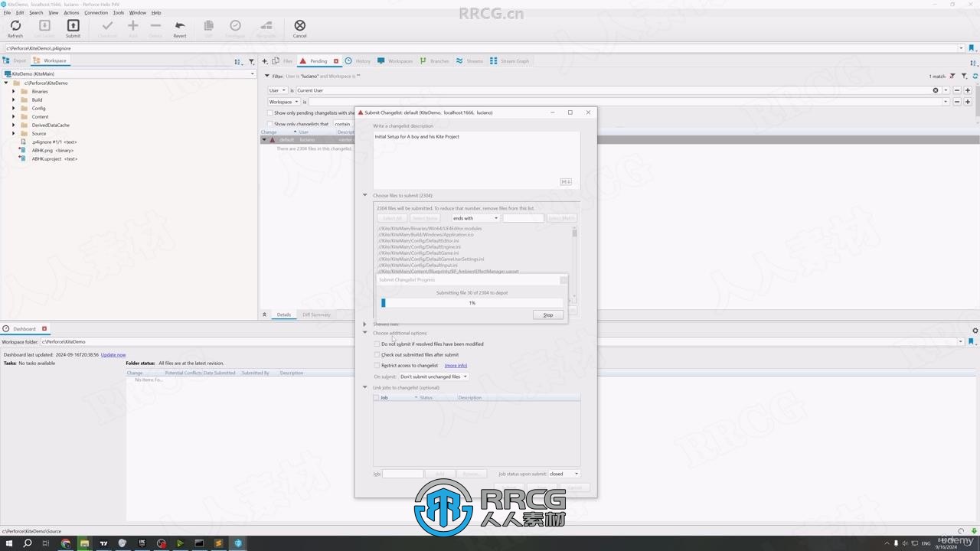Clear the Current User field with the x icon
Viewport: 980px width, 551px height.
pyautogui.click(x=935, y=90)
